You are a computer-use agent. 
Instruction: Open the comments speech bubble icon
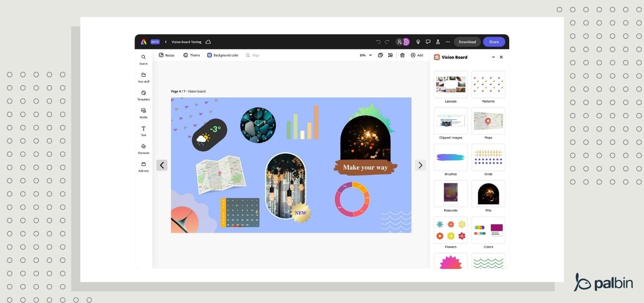coord(428,42)
